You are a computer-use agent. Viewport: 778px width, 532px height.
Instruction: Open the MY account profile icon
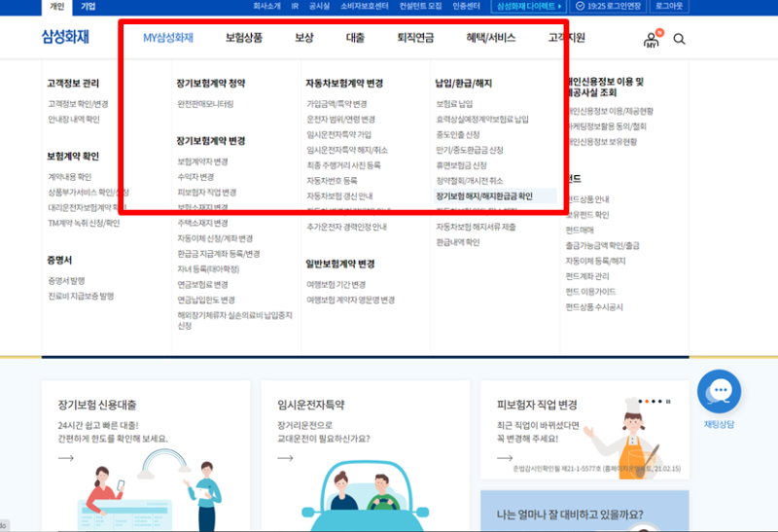[653, 39]
